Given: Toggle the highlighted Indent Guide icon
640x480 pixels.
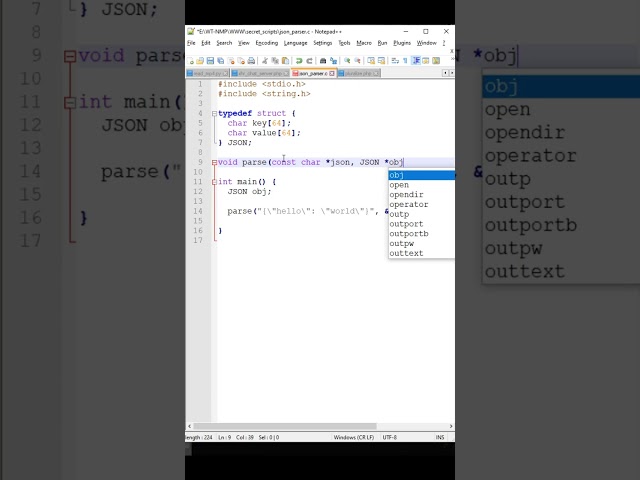Looking at the screenshot, I should pyautogui.click(x=416, y=61).
